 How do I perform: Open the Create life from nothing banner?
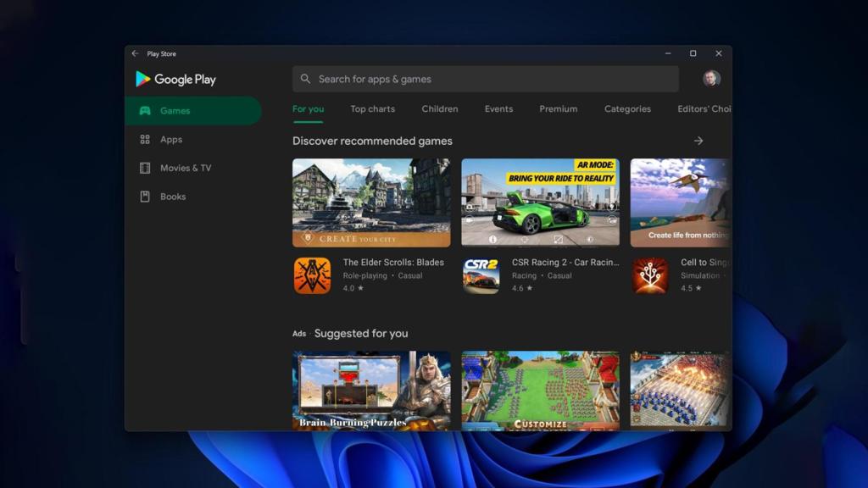pos(681,202)
